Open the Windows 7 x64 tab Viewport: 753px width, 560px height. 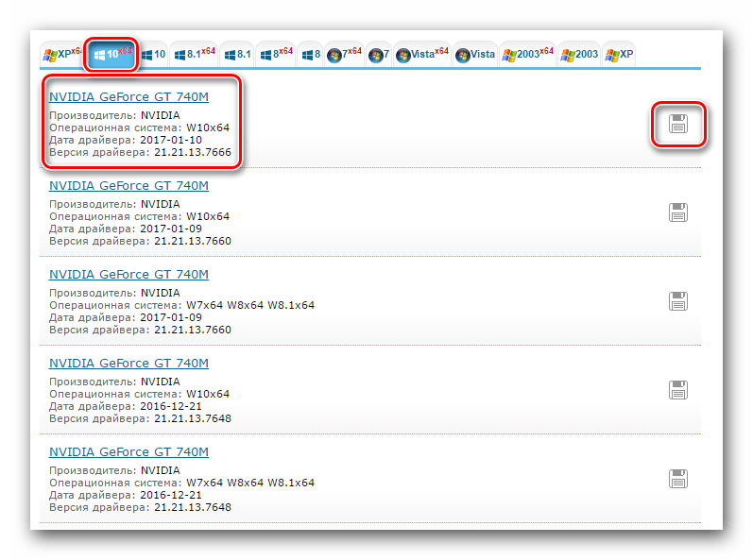344,54
